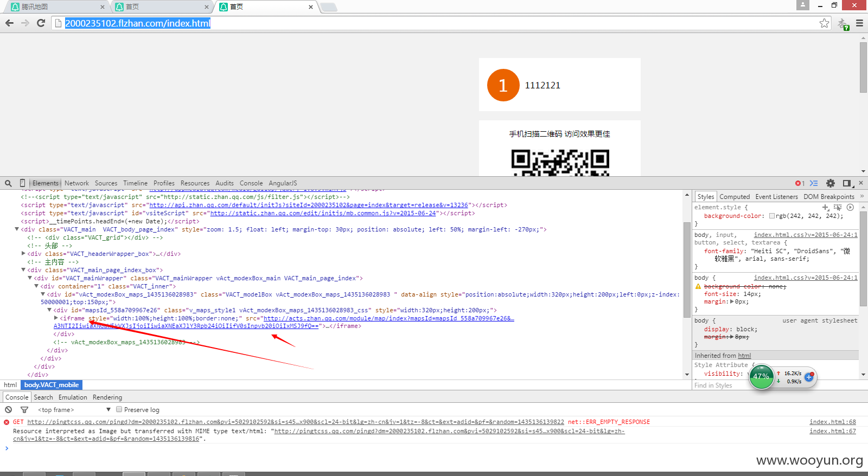Screen dimensions: 868x476
Task: Open the Profiles panel
Action: pyautogui.click(x=164, y=183)
